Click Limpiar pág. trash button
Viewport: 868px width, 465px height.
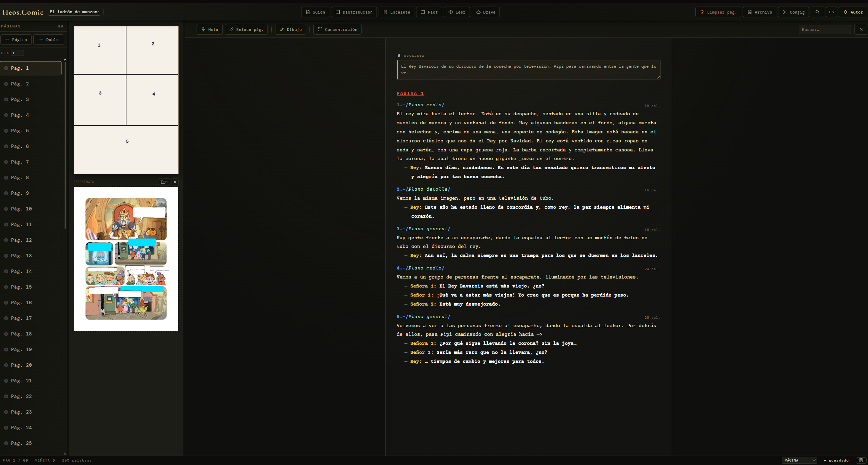718,12
